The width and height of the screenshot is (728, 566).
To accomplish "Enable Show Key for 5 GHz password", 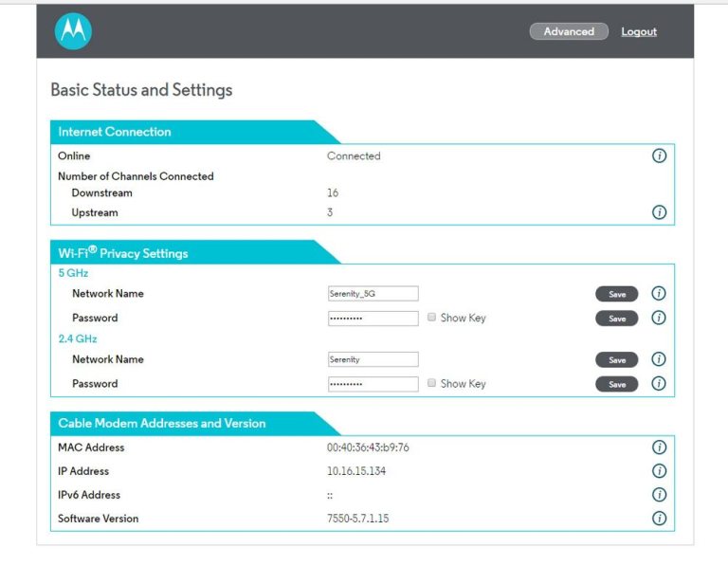I will point(432,318).
